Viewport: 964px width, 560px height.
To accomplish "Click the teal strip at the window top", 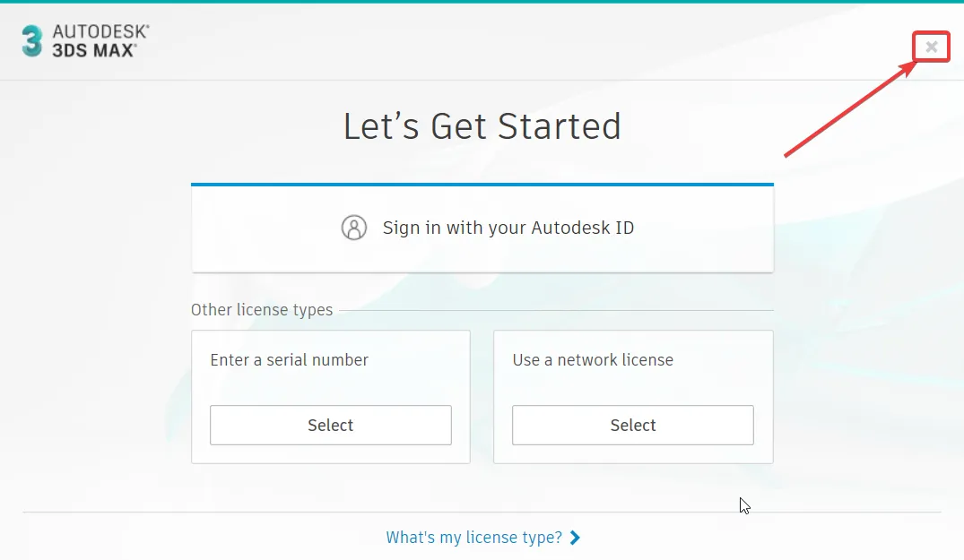I will coord(482,1).
